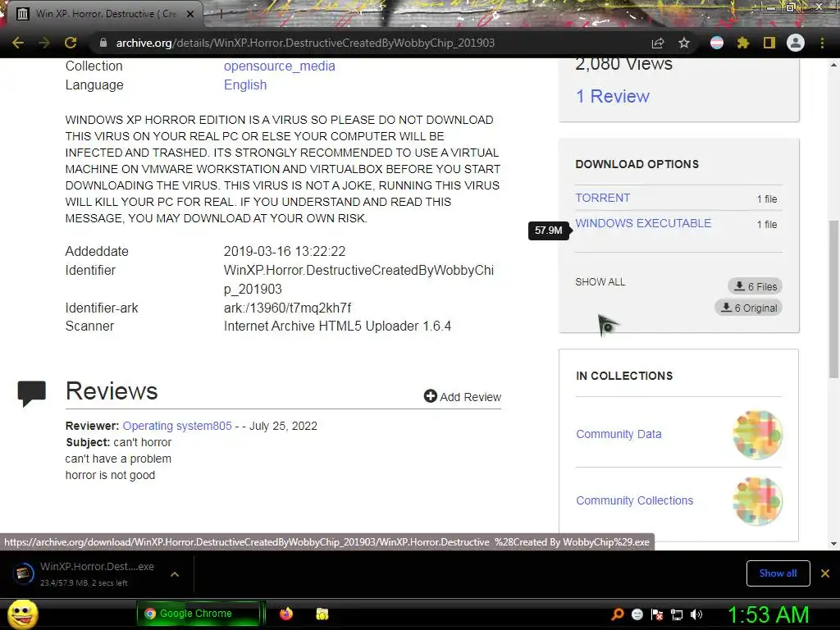Viewport: 840px width, 630px height.
Task: Click the page vertical scrollbar thumb
Action: tap(833, 299)
